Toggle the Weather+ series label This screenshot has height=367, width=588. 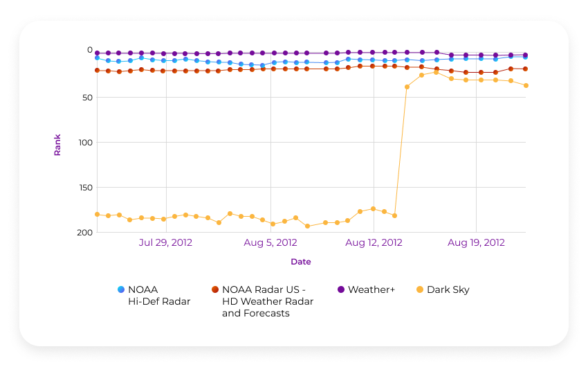coord(371,289)
